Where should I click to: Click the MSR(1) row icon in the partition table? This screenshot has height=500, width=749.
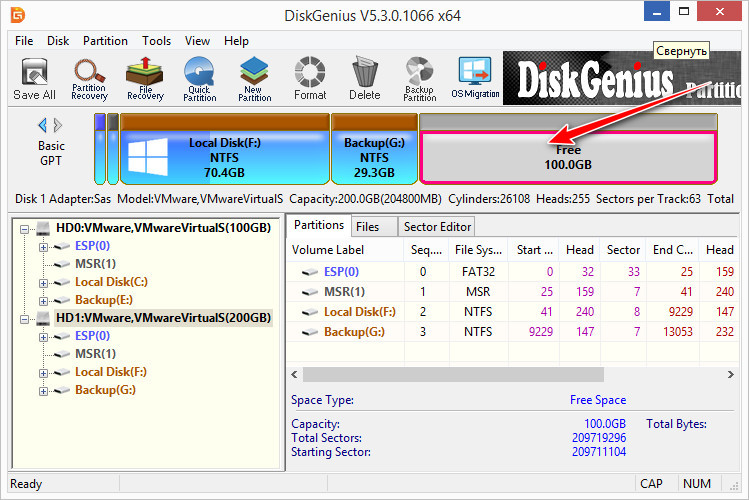[x=310, y=292]
